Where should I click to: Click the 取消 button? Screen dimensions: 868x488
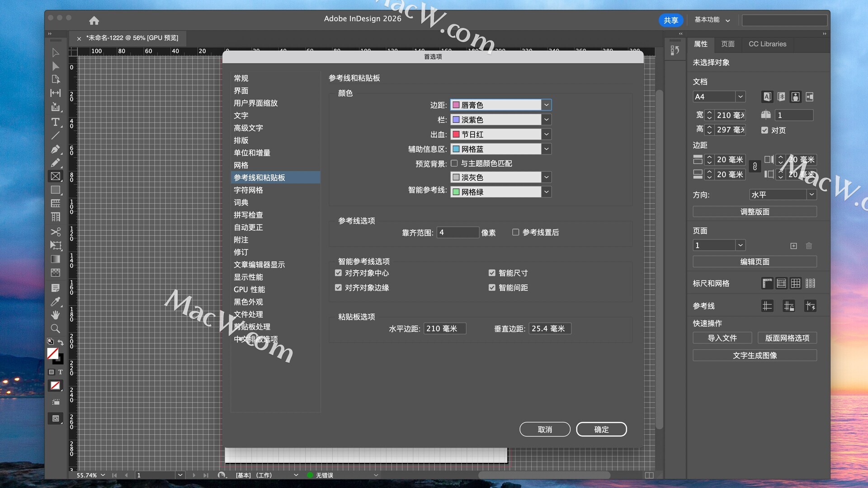tap(544, 429)
